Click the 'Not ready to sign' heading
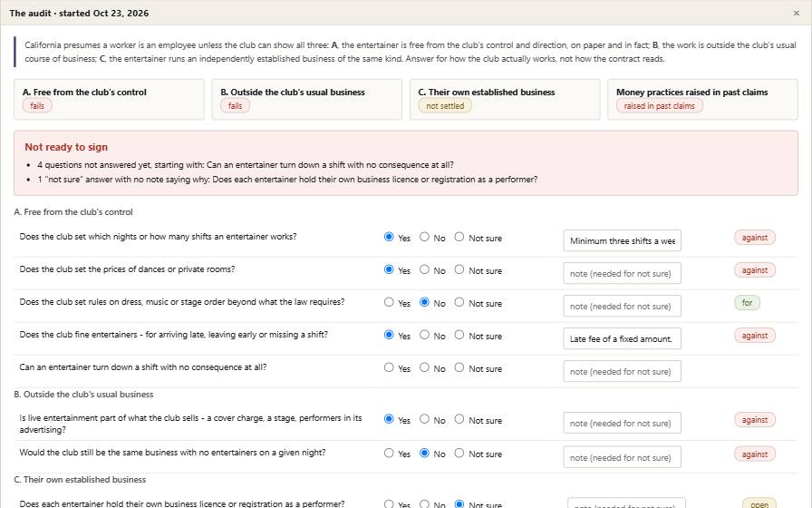This screenshot has height=508, width=812. pyautogui.click(x=66, y=147)
